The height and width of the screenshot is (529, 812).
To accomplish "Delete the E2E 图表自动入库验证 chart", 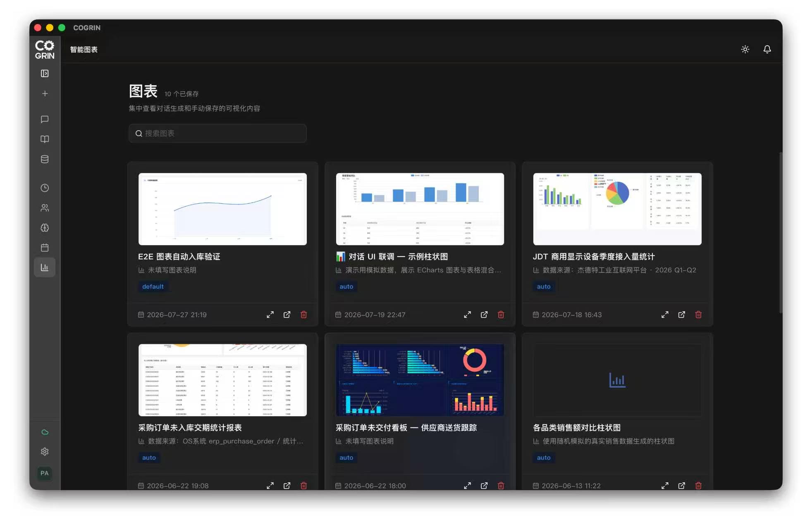I will click(303, 315).
